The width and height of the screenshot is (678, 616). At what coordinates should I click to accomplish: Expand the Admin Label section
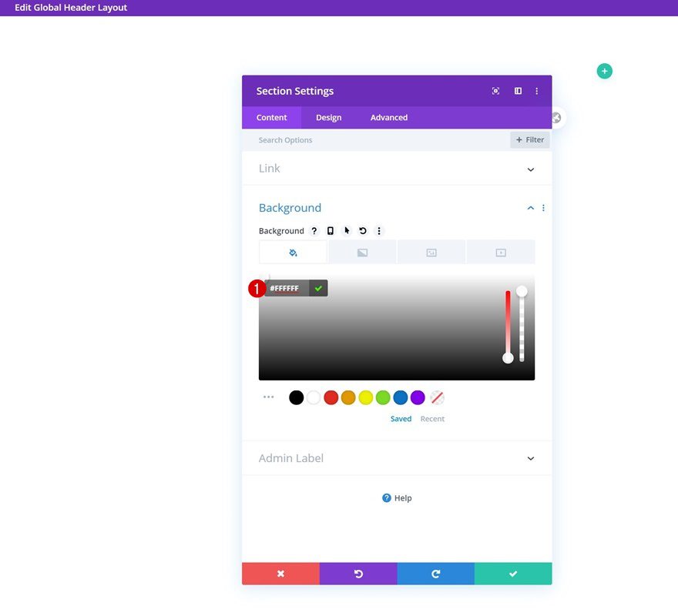pos(530,457)
